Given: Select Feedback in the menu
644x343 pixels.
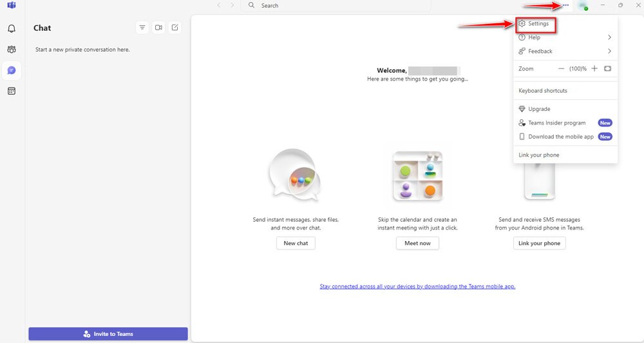Looking at the screenshot, I should coord(565,51).
